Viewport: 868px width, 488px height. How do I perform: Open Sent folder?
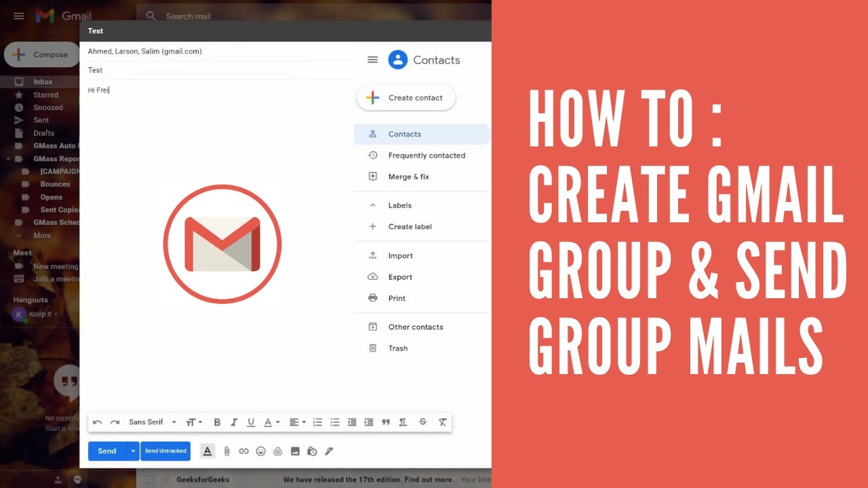41,120
